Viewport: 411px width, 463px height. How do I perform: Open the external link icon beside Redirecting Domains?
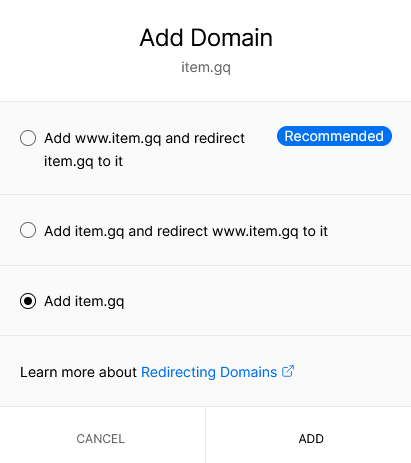pyautogui.click(x=288, y=371)
